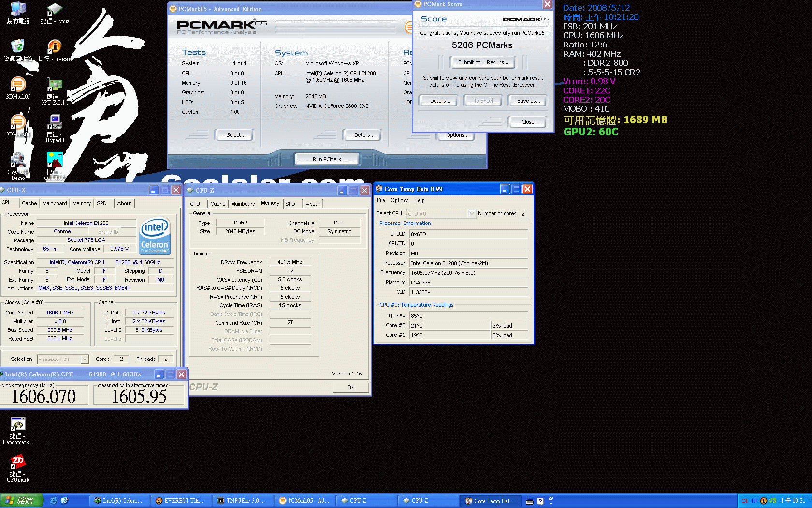
Task: Click the Number of cores value box
Action: 523,213
